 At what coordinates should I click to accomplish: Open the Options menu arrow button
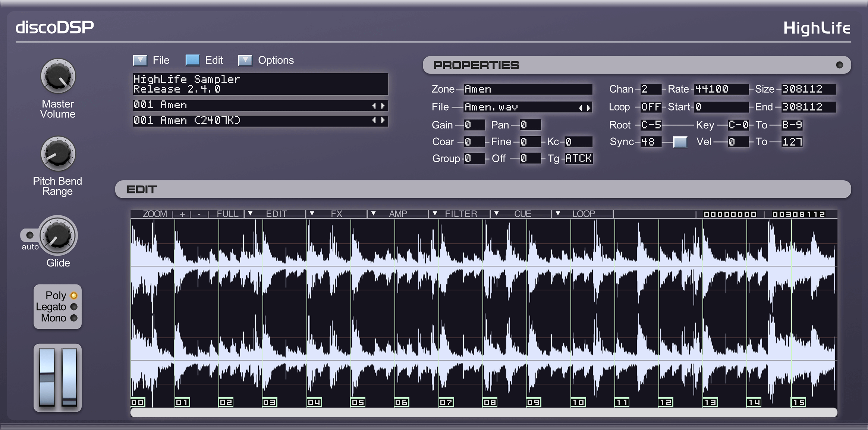(245, 60)
